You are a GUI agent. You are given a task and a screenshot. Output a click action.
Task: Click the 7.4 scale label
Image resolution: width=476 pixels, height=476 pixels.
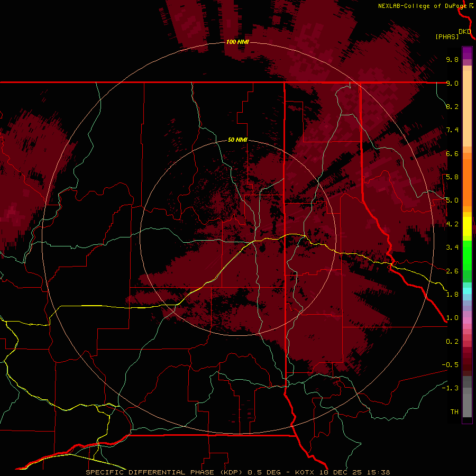click(x=452, y=130)
